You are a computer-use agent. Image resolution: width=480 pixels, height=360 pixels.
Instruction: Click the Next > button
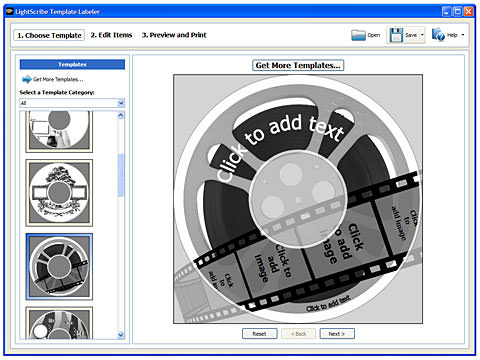[x=337, y=334]
